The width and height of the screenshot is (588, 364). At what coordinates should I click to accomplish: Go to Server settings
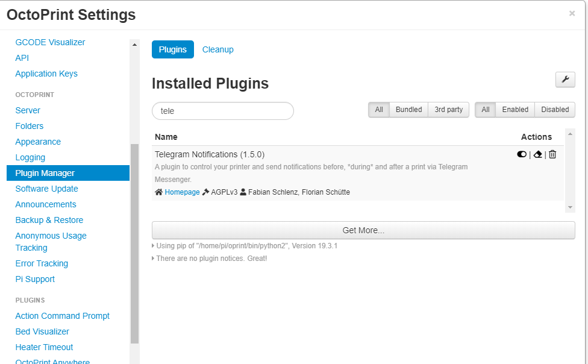(28, 110)
